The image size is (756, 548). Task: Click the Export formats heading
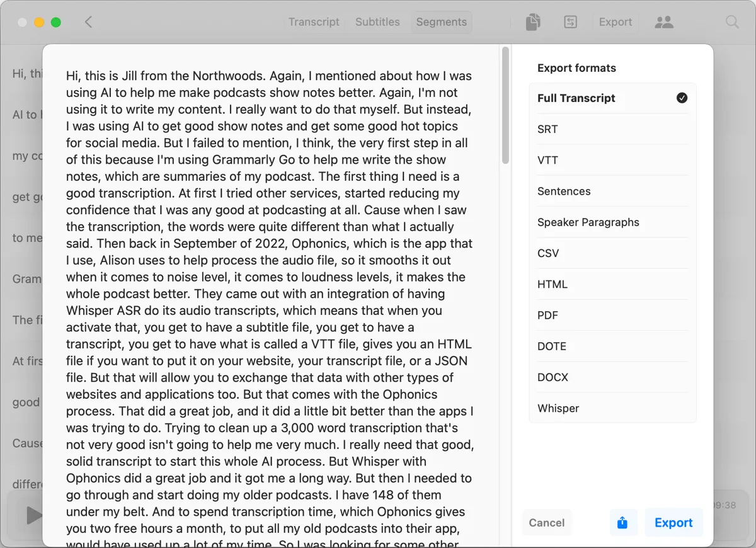(576, 68)
